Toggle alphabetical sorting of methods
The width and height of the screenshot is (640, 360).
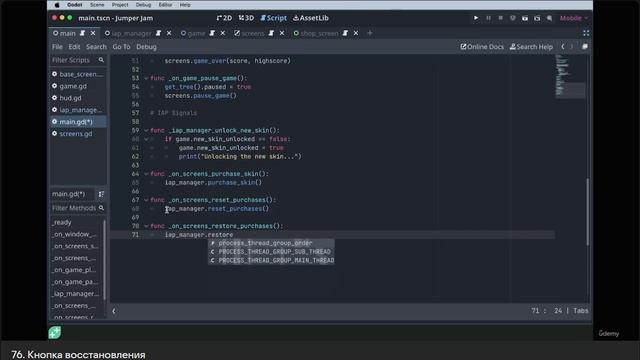click(101, 194)
